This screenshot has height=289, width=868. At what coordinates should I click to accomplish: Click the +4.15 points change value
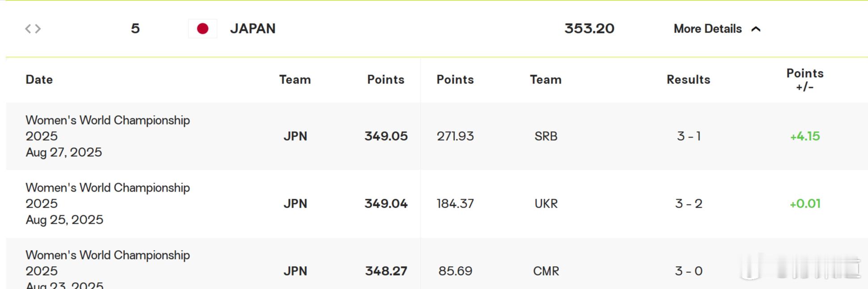(x=805, y=136)
